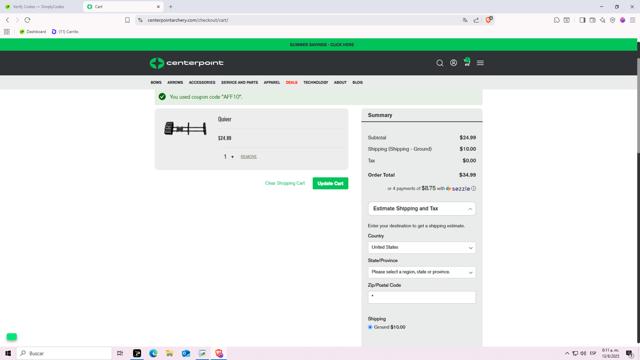Image resolution: width=640 pixels, height=360 pixels.
Task: Click the purple profile avatar in browser toolbar
Action: click(x=622, y=20)
